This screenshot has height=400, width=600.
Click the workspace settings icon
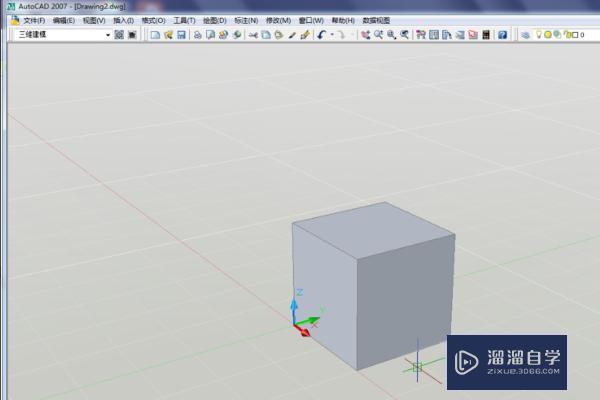119,35
